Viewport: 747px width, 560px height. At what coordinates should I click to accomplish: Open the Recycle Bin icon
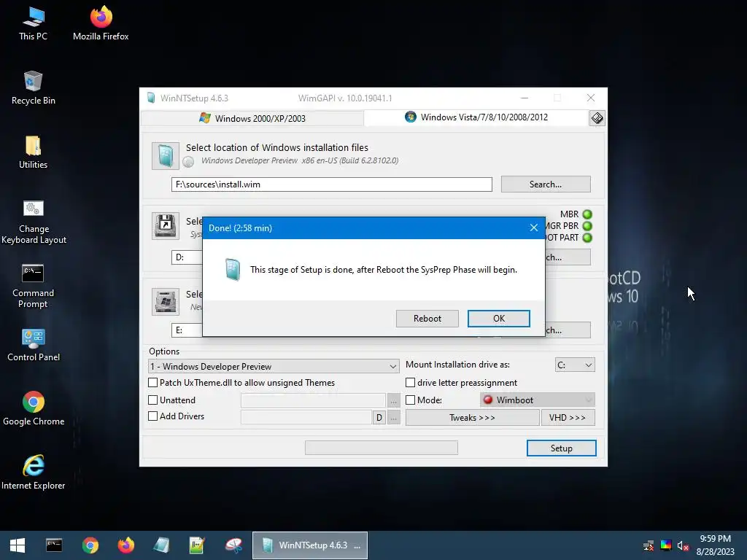click(33, 87)
